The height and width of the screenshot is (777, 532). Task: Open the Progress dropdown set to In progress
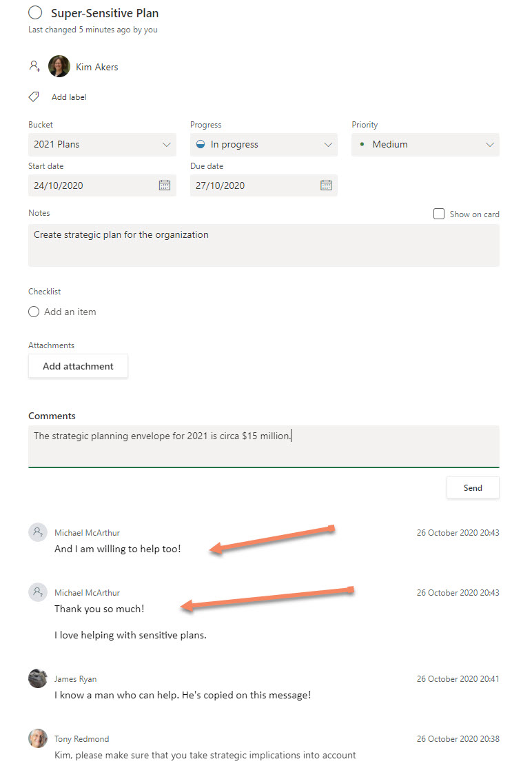tap(264, 144)
